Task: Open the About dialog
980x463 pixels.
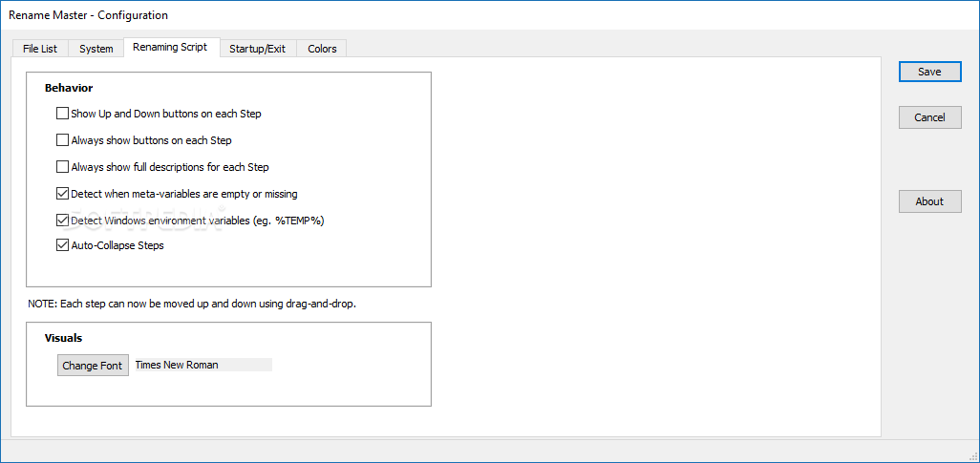Action: coord(929,201)
